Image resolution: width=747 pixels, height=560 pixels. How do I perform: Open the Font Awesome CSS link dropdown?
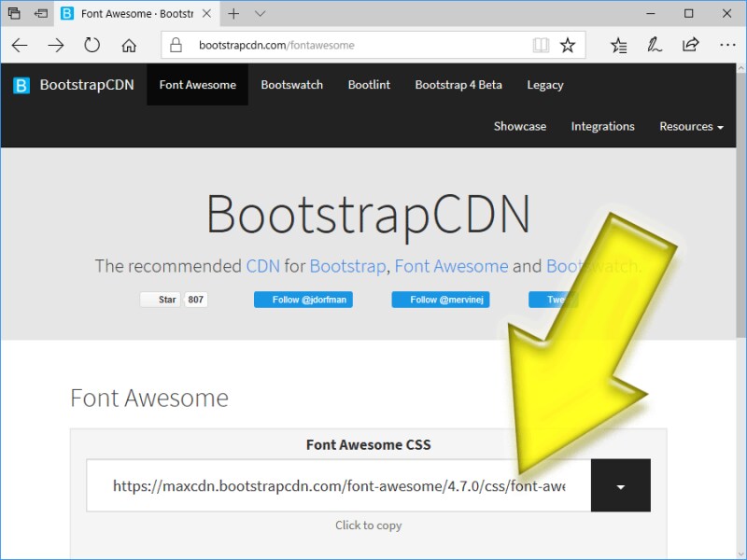tap(620, 485)
